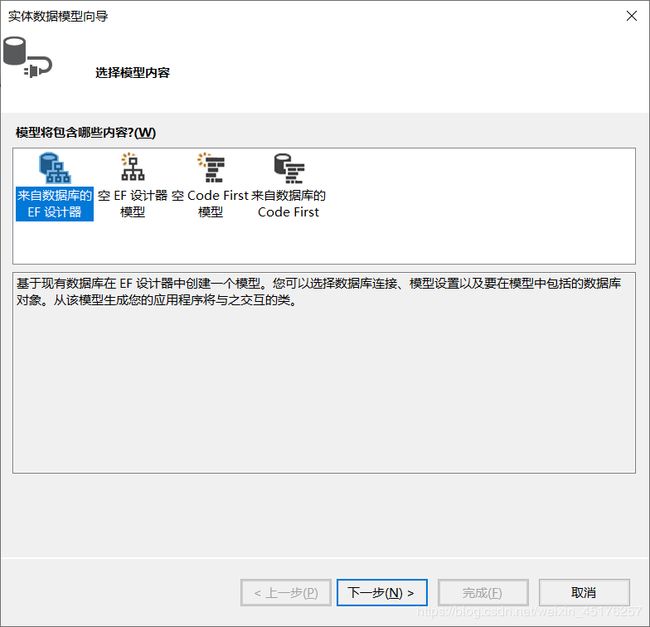The width and height of the screenshot is (650, 627).
Task: Close the 实体数据模型向导 dialog
Action: [x=631, y=16]
